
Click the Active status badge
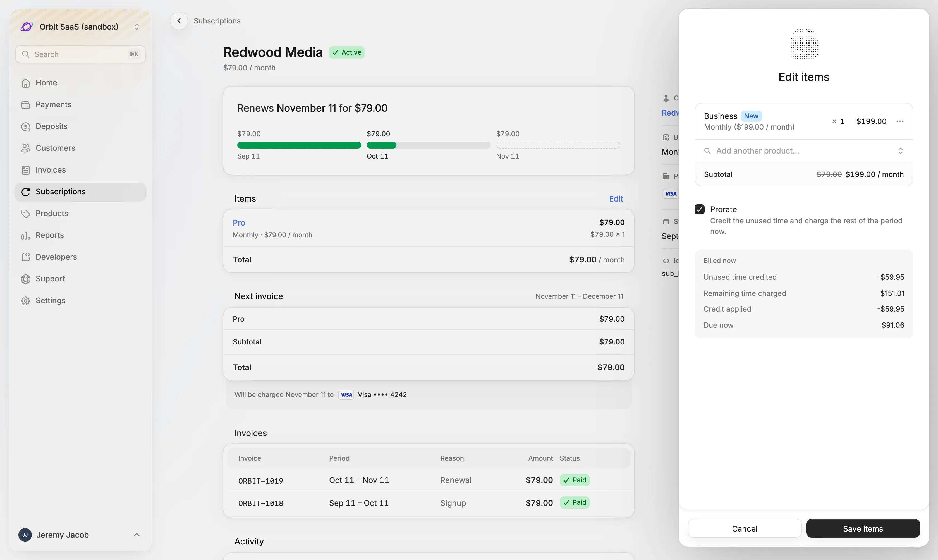(x=346, y=52)
